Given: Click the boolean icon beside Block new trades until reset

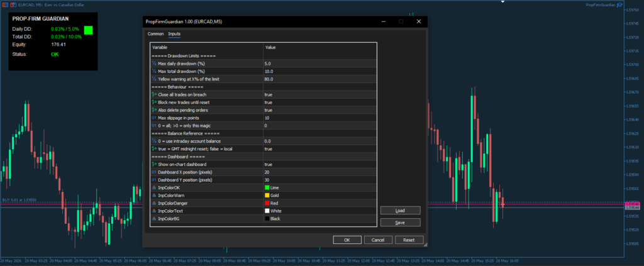Looking at the screenshot, I should (x=154, y=103).
